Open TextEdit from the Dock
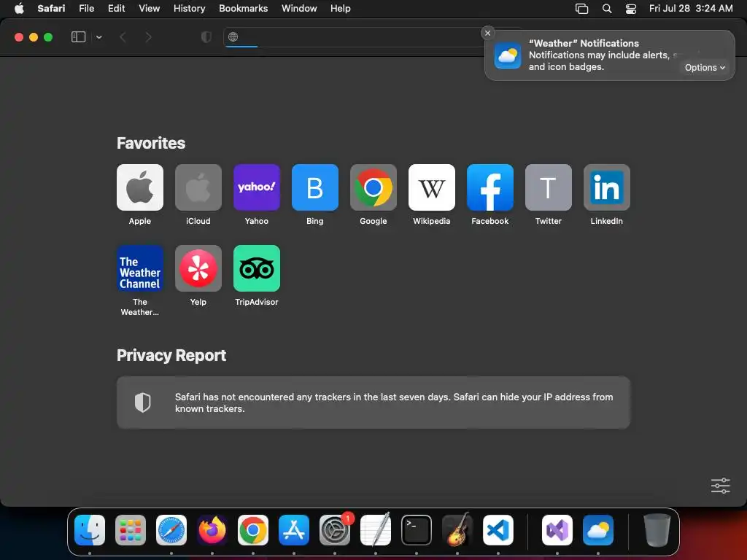The height and width of the screenshot is (560, 747). pyautogui.click(x=376, y=530)
